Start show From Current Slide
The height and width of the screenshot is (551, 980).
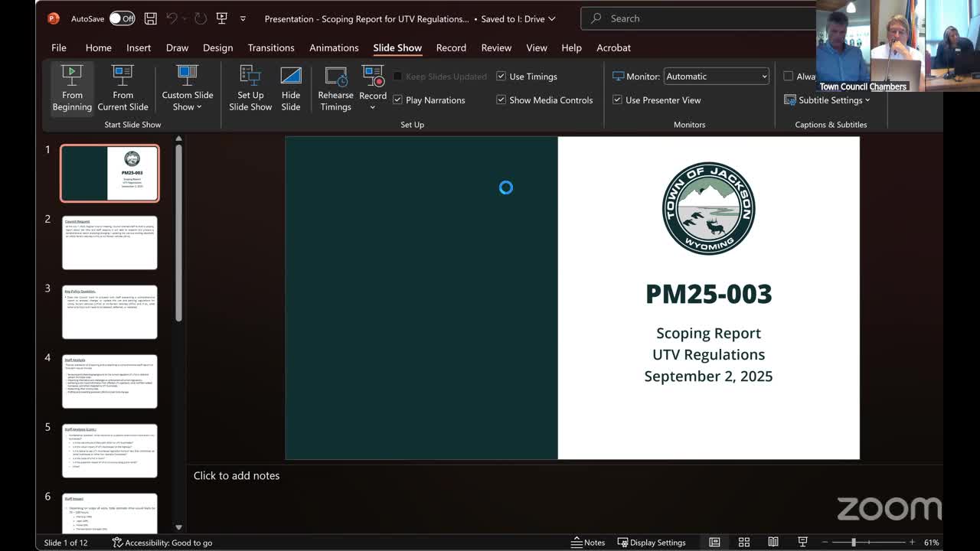coord(122,89)
